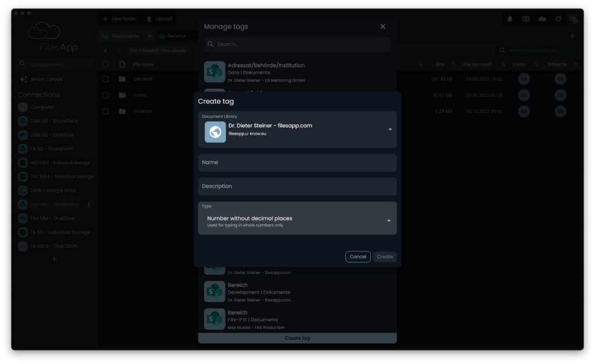Toggle split view icon
This screenshot has width=595, height=364.
click(x=526, y=19)
